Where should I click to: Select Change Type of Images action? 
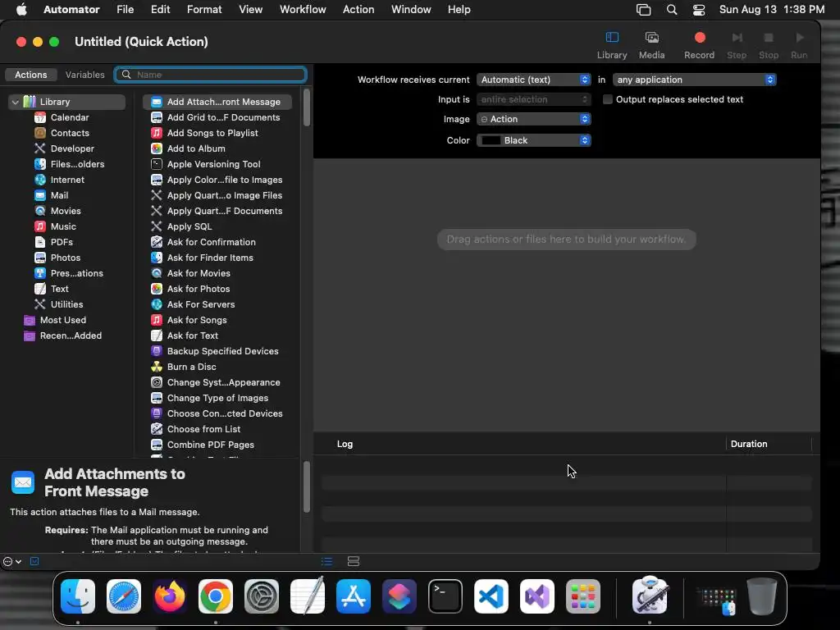[217, 398]
